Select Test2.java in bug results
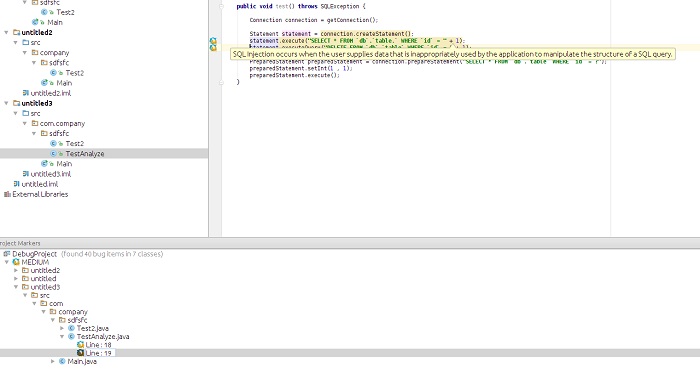This screenshot has height=373, width=700. (93, 328)
